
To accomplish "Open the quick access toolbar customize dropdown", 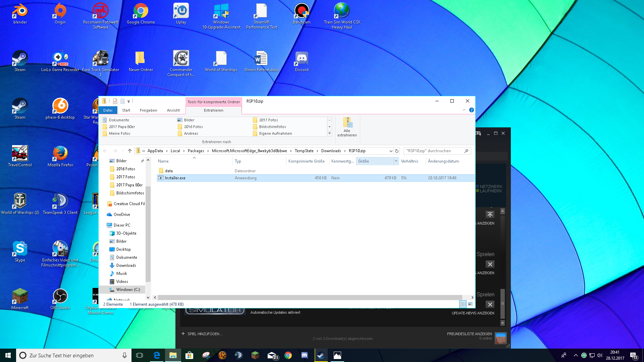I will click(128, 101).
